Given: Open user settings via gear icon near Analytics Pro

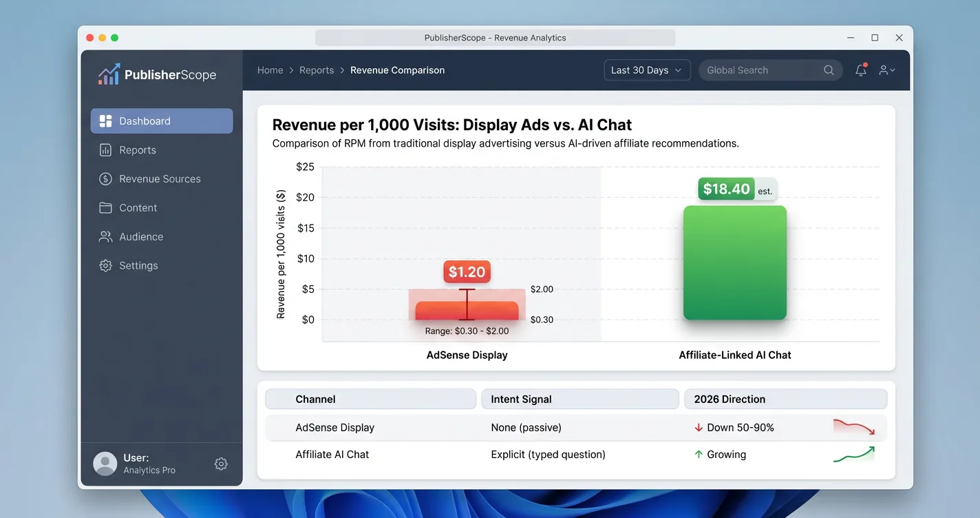Looking at the screenshot, I should [x=221, y=464].
